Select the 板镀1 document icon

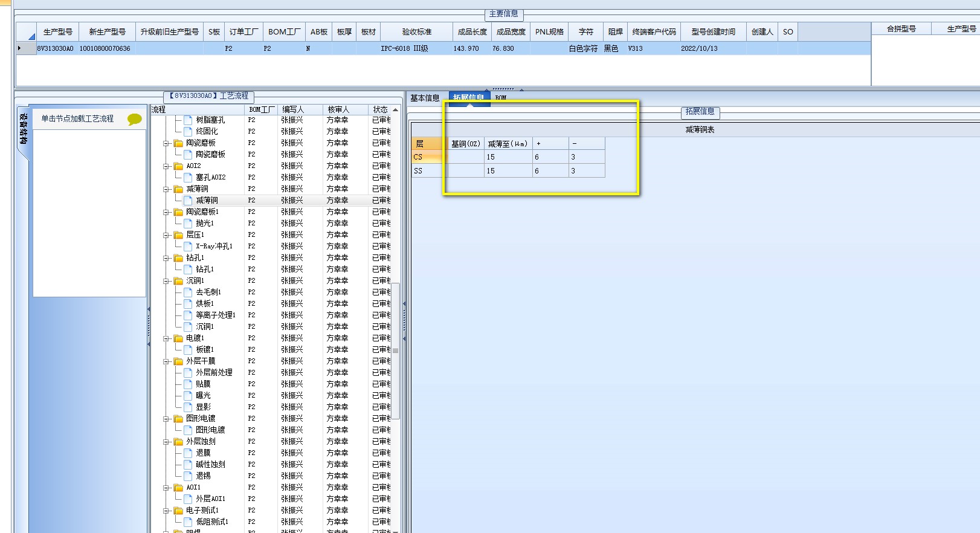pos(188,350)
